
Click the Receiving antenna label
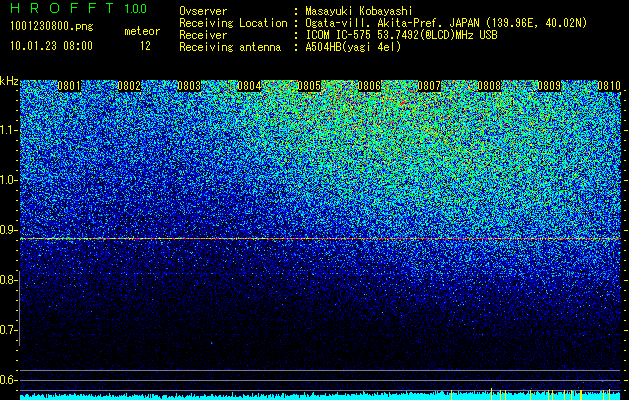230,47
